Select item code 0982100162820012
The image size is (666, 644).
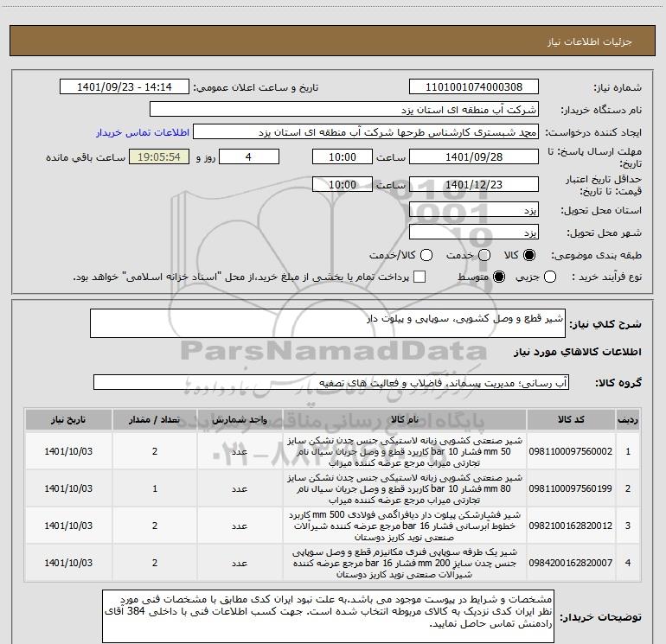tap(571, 526)
